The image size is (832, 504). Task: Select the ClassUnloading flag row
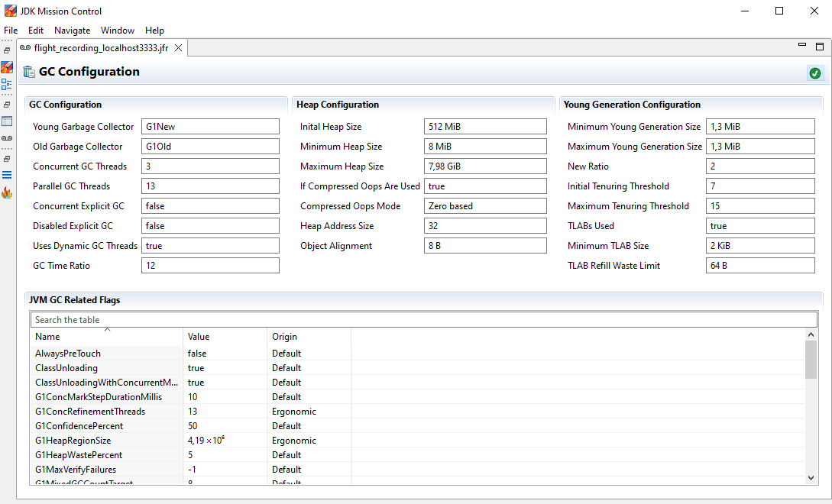click(418, 367)
